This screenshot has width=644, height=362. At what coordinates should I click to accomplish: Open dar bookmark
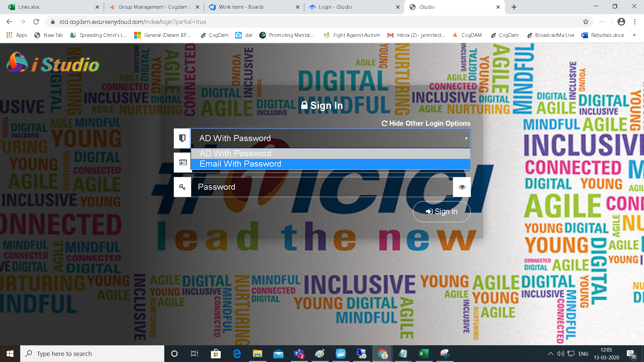click(x=244, y=35)
